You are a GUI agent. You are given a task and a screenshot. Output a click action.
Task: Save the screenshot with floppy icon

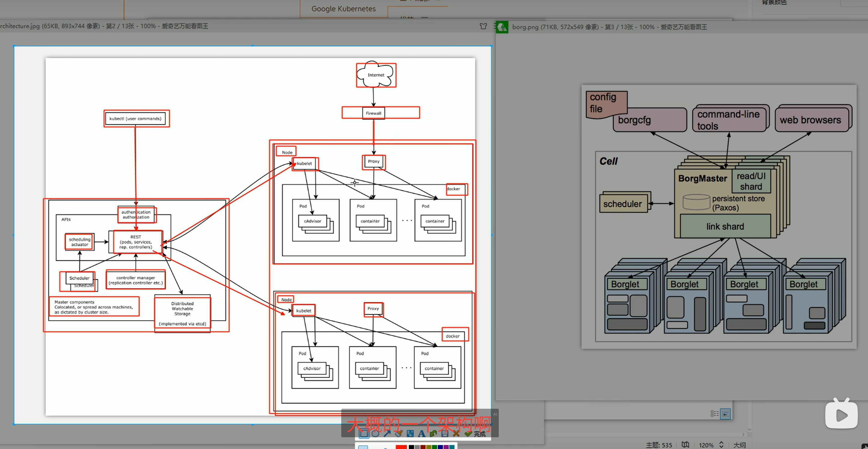coord(445,433)
